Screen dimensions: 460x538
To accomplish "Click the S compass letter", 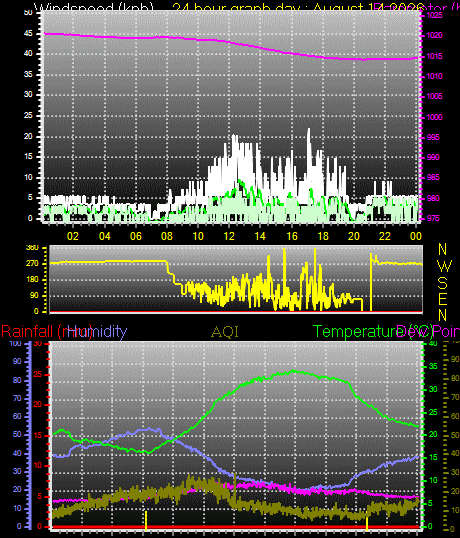I will coord(443,283).
